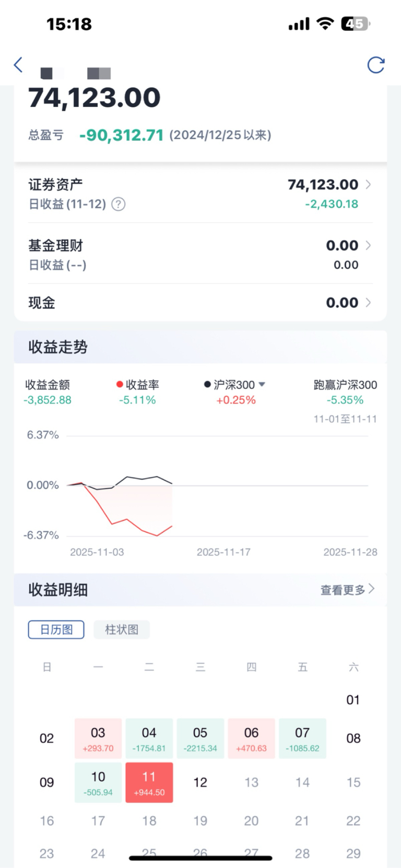
Task: Open the 现金 row chevron
Action: tap(368, 302)
